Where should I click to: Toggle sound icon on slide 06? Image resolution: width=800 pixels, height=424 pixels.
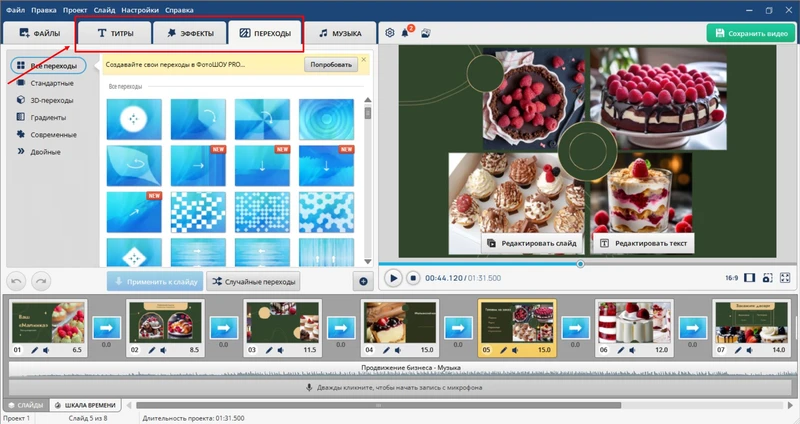(632, 350)
